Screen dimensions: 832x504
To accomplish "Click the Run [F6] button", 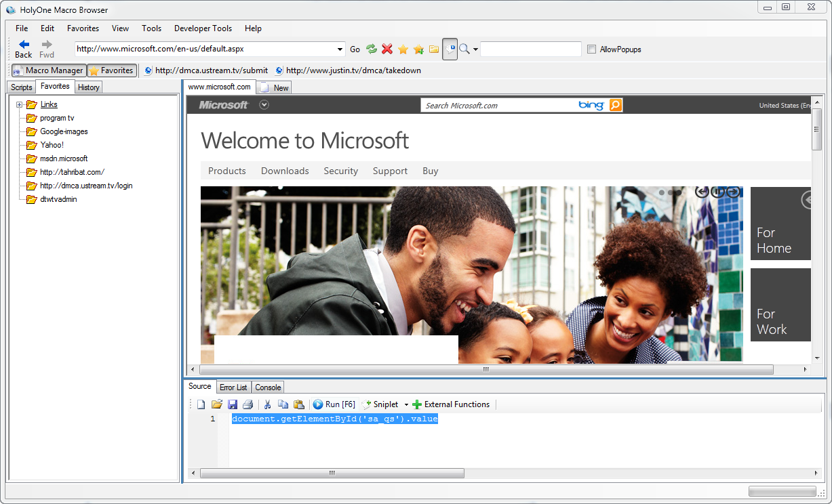I will (334, 404).
